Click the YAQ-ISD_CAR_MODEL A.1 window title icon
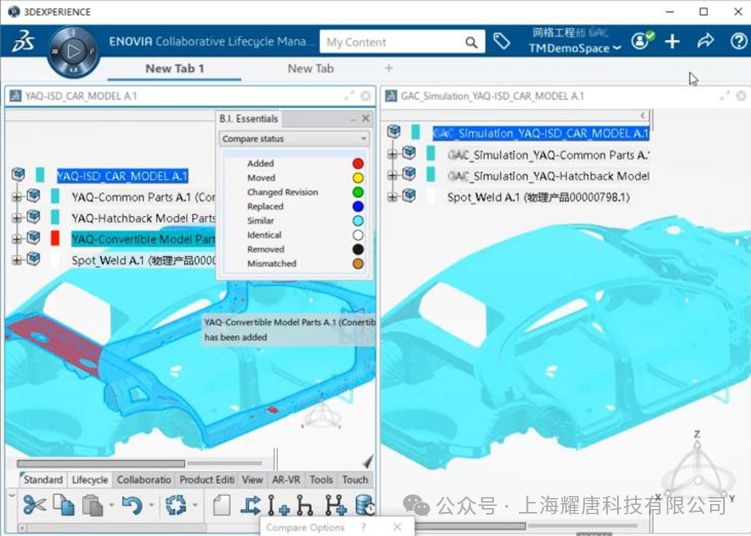Viewport: 751px width, 536px height. pos(15,96)
